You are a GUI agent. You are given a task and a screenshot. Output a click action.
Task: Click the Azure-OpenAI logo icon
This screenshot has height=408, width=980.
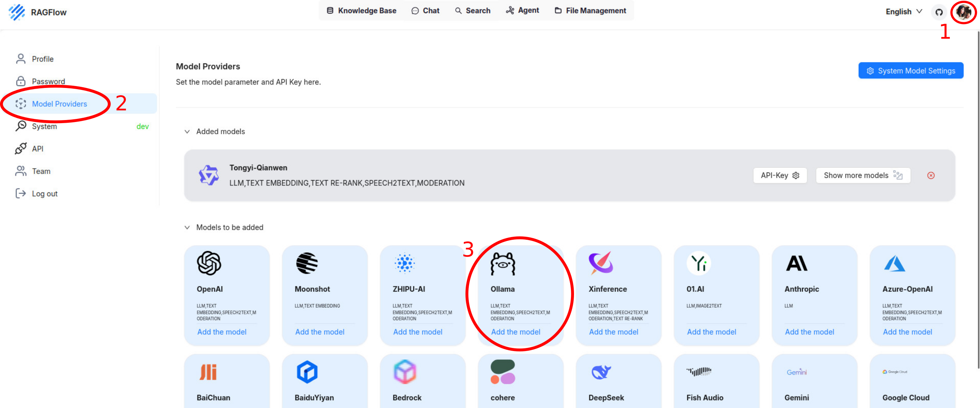(x=894, y=263)
